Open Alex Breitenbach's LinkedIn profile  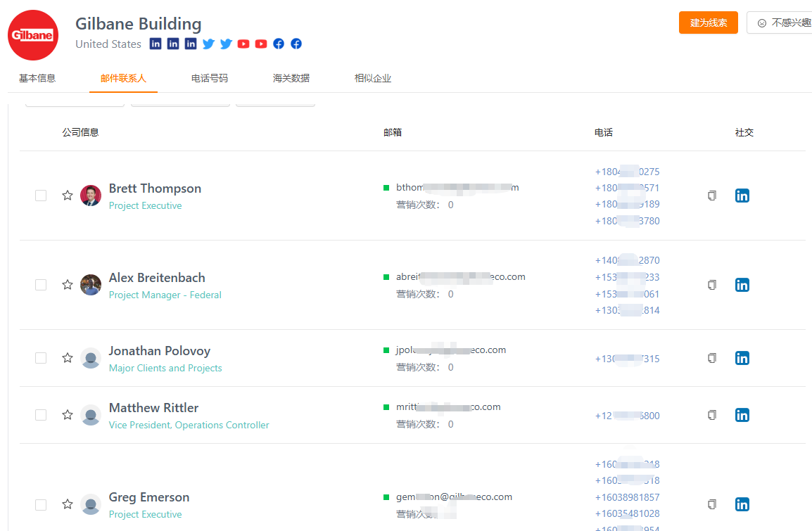[742, 285]
